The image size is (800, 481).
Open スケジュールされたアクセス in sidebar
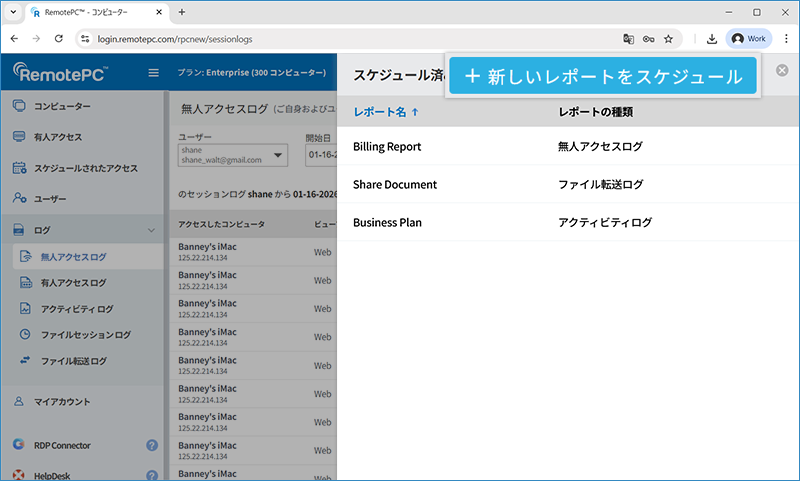pyautogui.click(x=86, y=168)
